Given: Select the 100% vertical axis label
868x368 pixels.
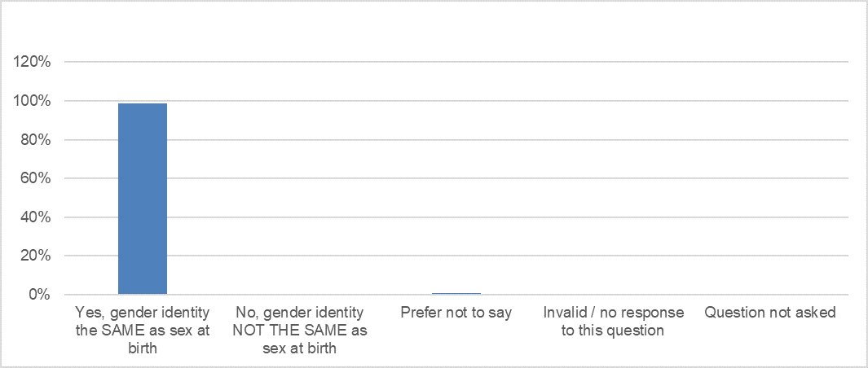Looking at the screenshot, I should click(34, 101).
